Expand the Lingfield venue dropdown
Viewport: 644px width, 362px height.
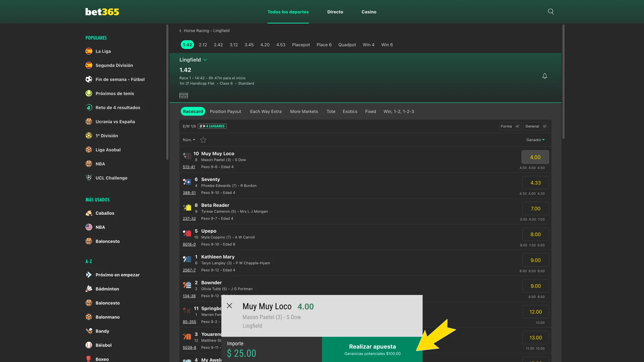coord(206,60)
